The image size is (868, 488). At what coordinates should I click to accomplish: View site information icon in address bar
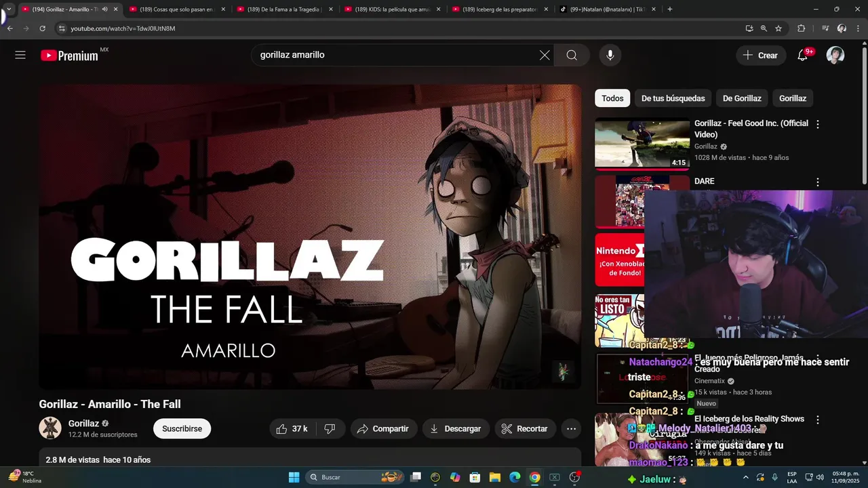point(62,28)
